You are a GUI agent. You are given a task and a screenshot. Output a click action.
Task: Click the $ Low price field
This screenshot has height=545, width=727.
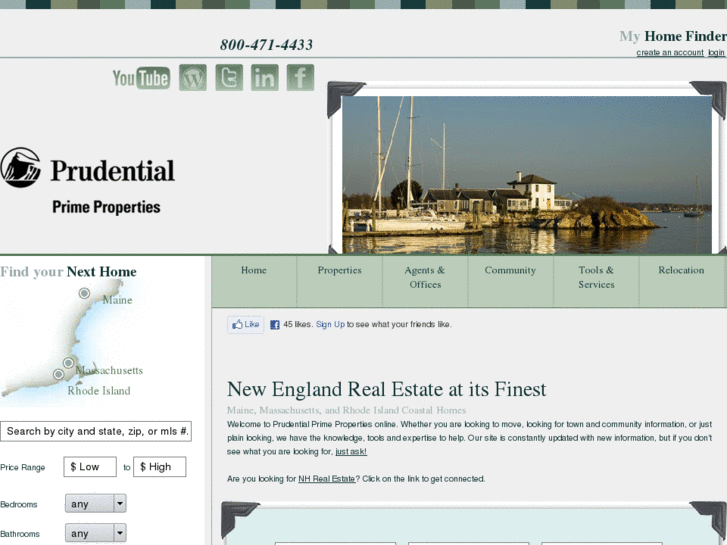pyautogui.click(x=90, y=467)
